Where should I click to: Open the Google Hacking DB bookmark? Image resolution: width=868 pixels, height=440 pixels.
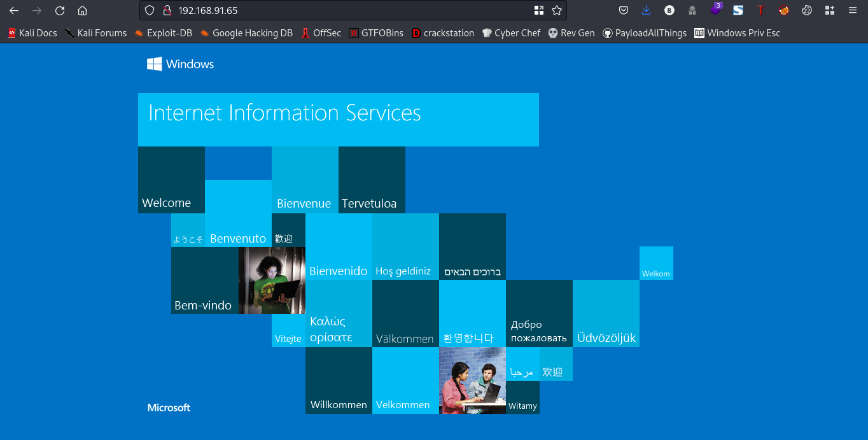(x=246, y=33)
